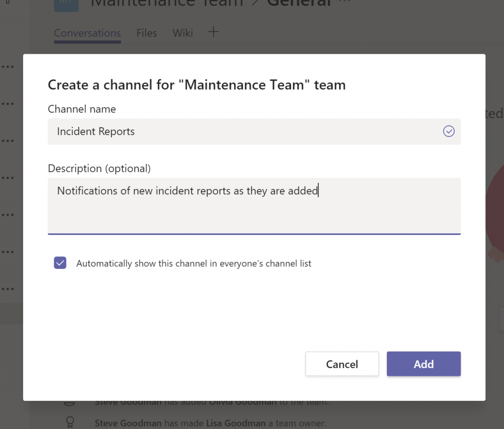The image size is (504, 429).
Task: Click the Add button to create the channel
Action: (x=423, y=363)
